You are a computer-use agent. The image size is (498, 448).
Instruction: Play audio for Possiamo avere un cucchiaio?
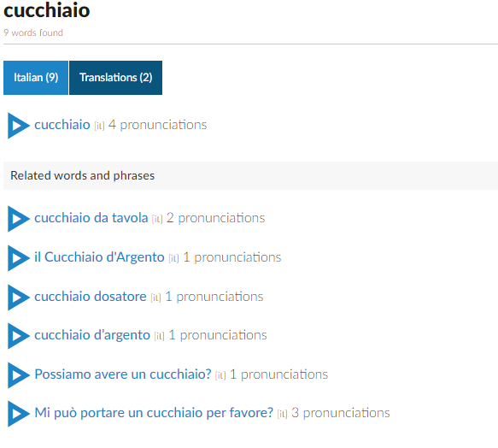click(x=19, y=375)
